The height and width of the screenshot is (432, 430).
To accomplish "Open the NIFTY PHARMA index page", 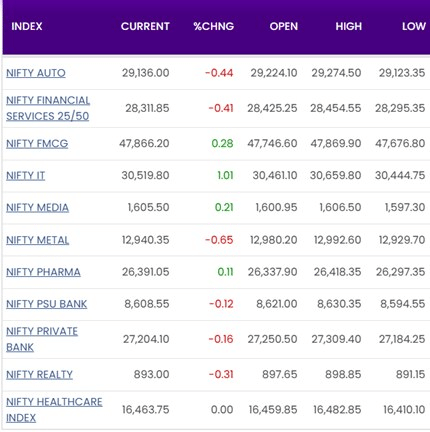I will coord(43,272).
